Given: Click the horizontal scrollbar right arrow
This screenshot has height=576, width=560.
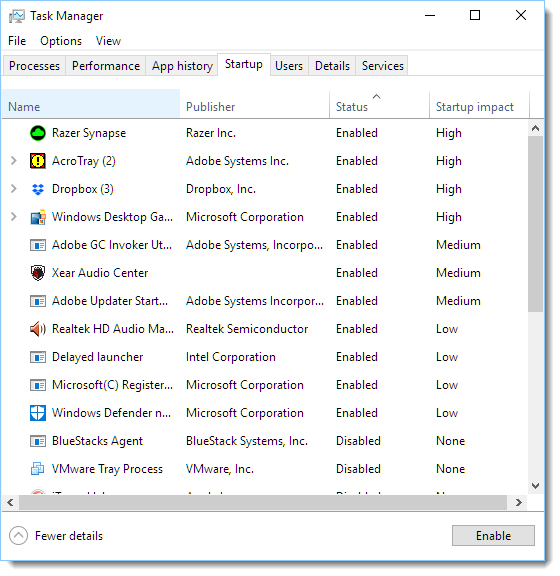Looking at the screenshot, I should [x=518, y=502].
